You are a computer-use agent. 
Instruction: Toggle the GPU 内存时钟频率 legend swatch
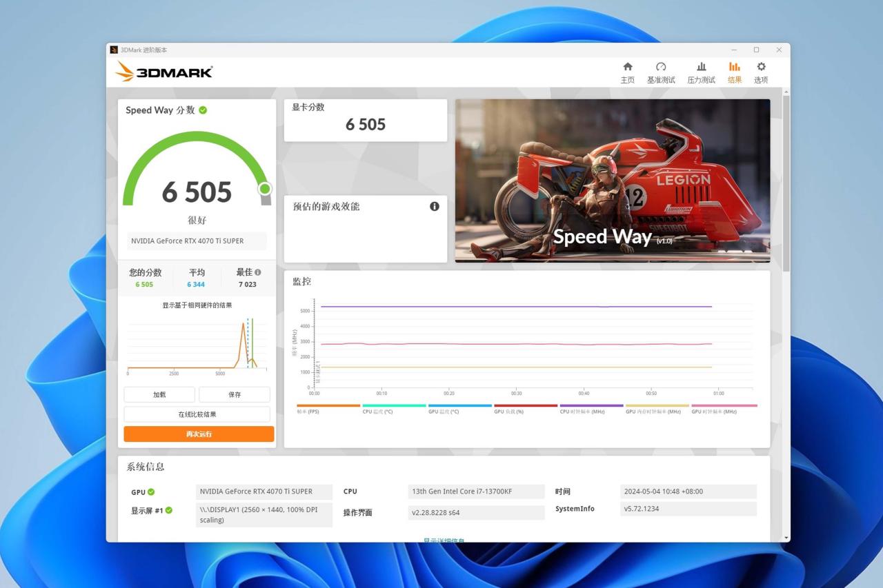(657, 405)
